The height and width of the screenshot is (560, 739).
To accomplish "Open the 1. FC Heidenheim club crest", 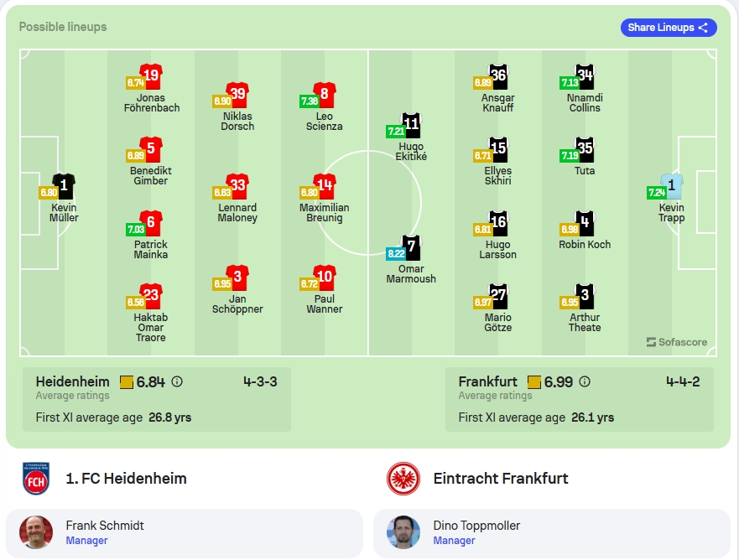I will click(x=36, y=479).
